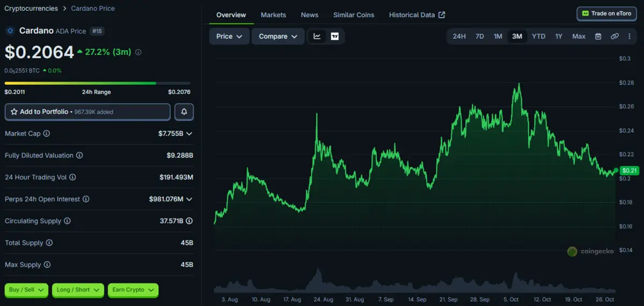The image size is (644, 306).
Task: Select the 1Y time range
Action: click(x=559, y=37)
